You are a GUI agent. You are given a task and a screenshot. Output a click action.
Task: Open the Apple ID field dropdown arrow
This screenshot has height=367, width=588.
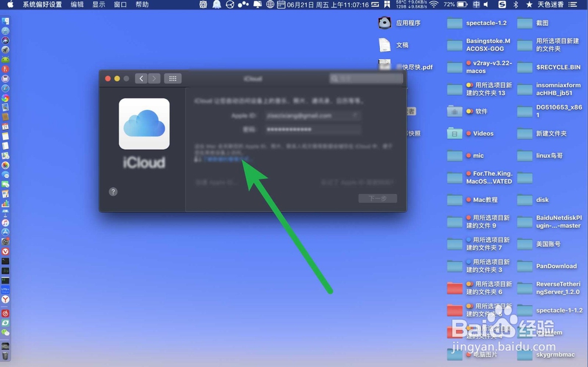(x=355, y=115)
